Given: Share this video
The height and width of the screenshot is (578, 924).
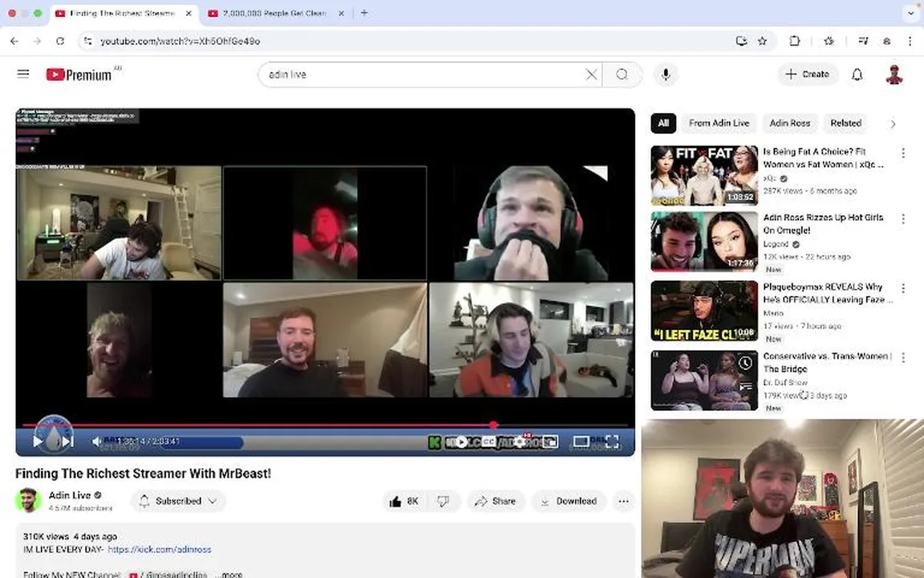Looking at the screenshot, I should pos(496,501).
